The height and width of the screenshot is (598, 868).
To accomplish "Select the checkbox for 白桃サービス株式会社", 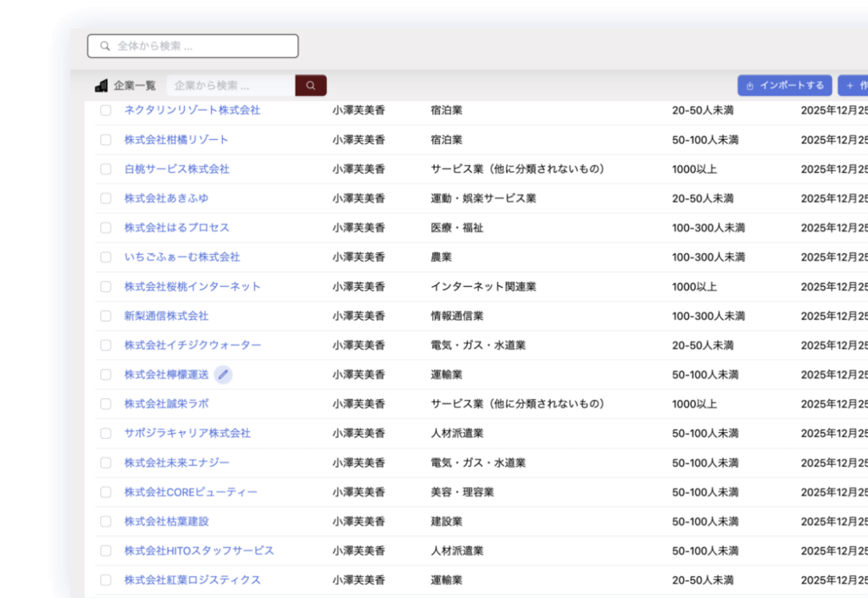I will point(106,169).
